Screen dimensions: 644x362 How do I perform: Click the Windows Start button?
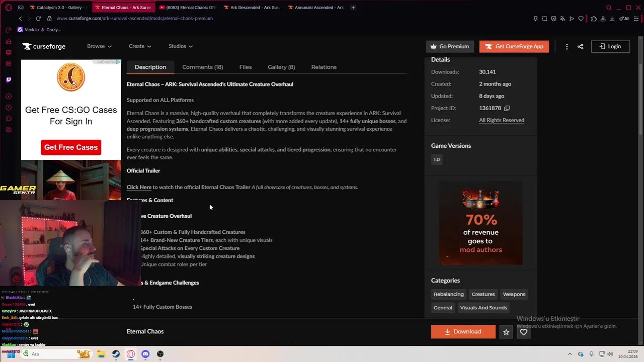[x=11, y=354]
